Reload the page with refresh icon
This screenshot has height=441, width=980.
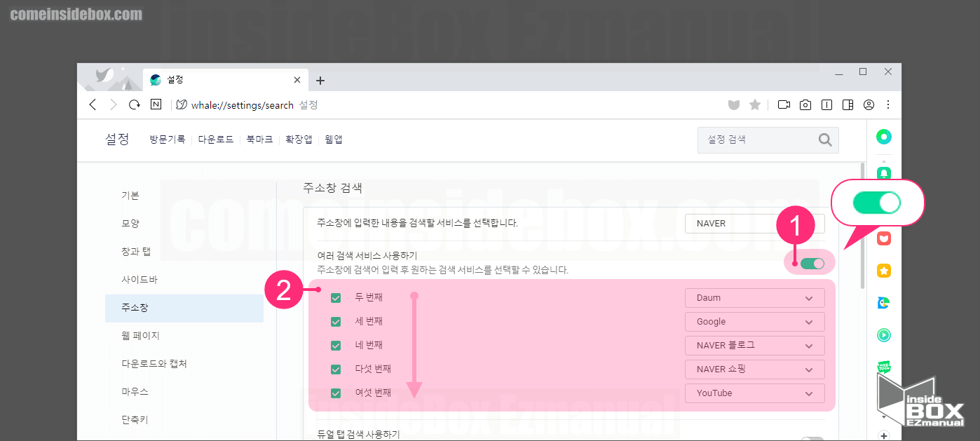pos(135,105)
